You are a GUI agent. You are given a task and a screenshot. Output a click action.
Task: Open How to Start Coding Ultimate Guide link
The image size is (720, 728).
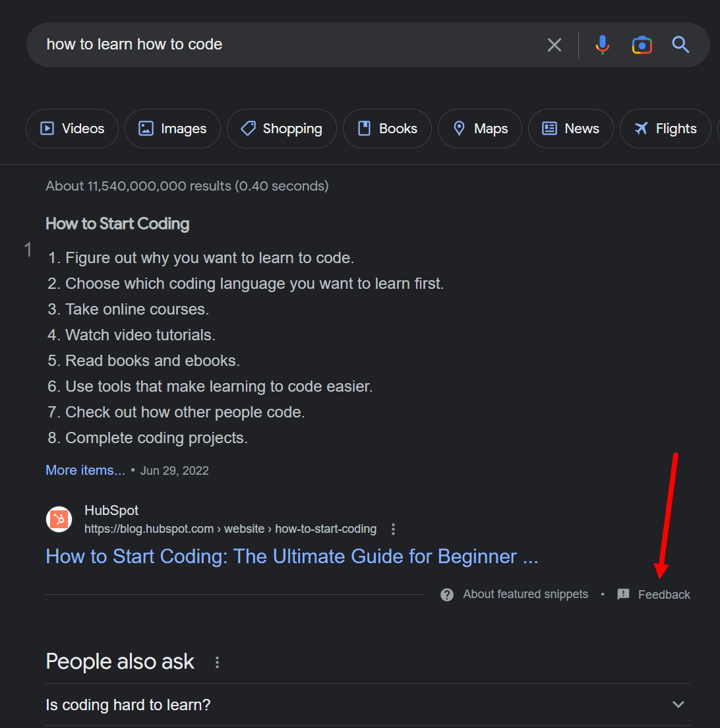(292, 556)
